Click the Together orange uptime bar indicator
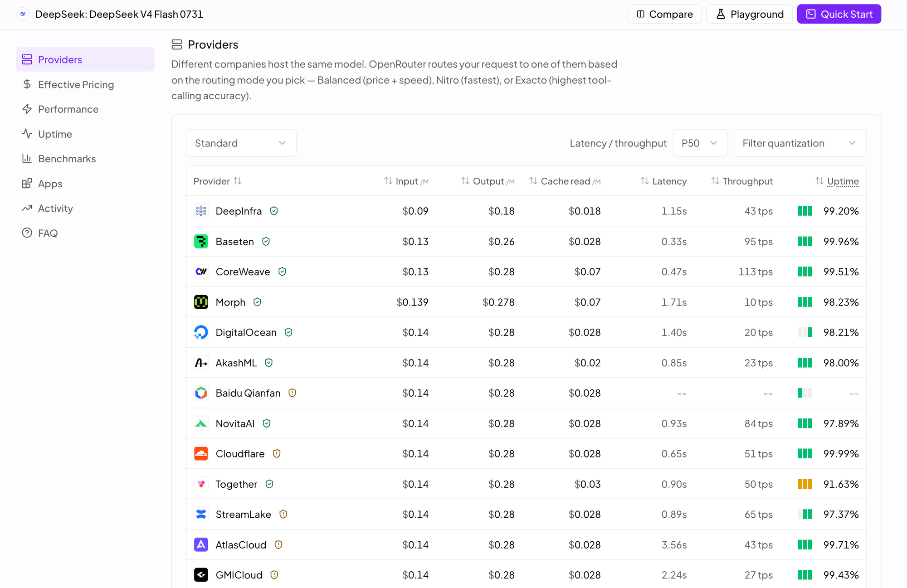The image size is (907, 588). click(x=805, y=484)
